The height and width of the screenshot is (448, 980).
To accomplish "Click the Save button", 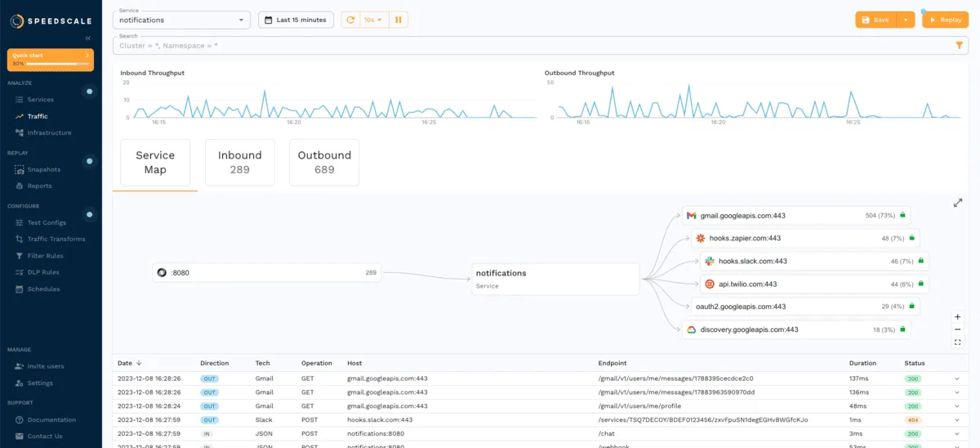I will (x=875, y=20).
